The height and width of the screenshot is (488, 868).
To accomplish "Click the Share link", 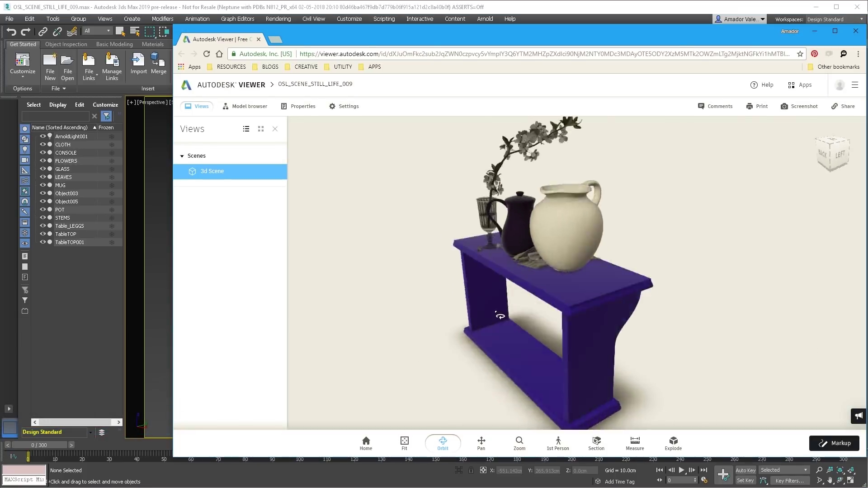I will pyautogui.click(x=843, y=106).
